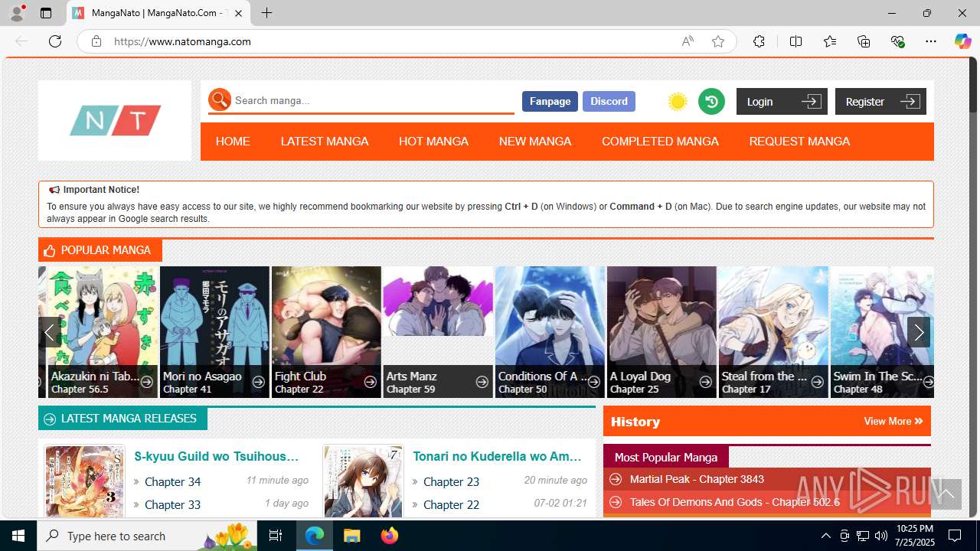Click the orange search magnifier icon

(220, 99)
